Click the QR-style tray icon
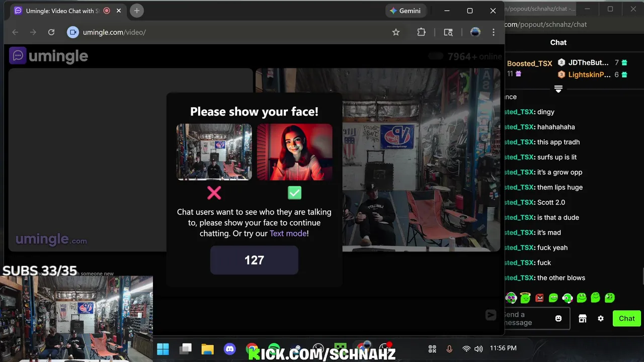Screen dimensions: 644x362 [432, 348]
